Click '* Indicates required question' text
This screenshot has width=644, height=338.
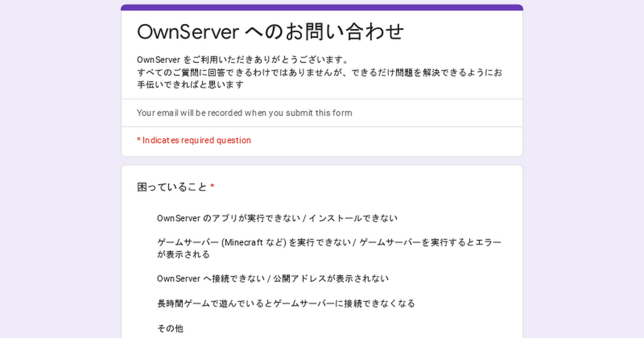(x=194, y=140)
